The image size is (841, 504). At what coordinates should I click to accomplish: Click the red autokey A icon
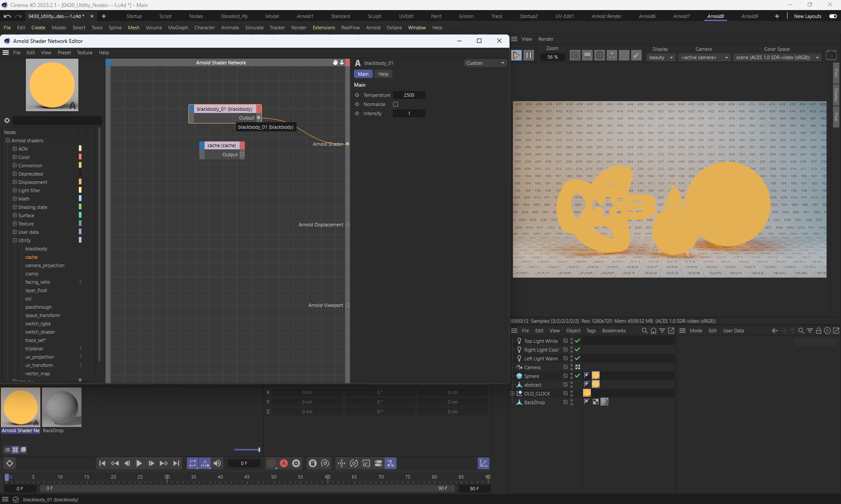coord(284,463)
